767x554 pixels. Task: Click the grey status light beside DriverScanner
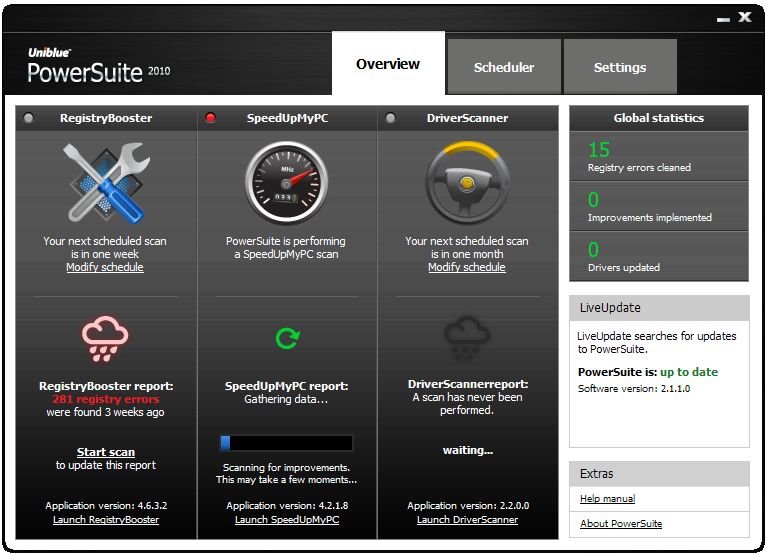390,118
